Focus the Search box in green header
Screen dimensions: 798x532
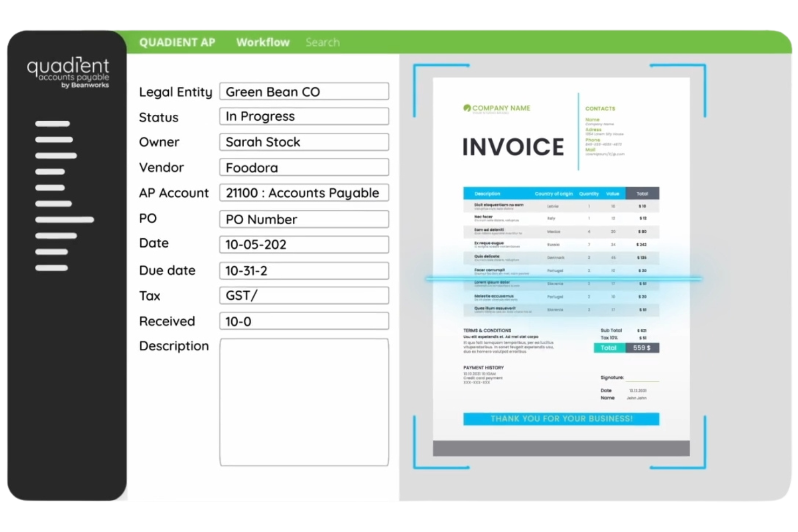pyautogui.click(x=322, y=43)
